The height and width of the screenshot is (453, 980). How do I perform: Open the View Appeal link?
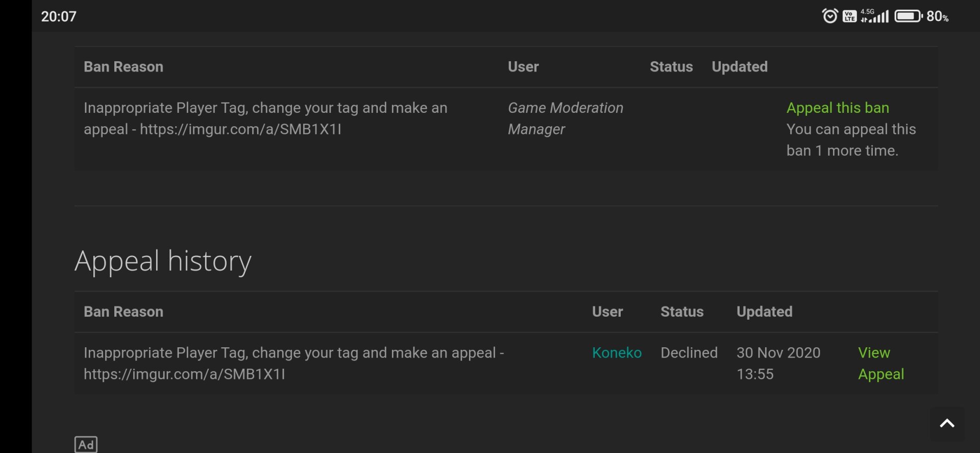881,363
